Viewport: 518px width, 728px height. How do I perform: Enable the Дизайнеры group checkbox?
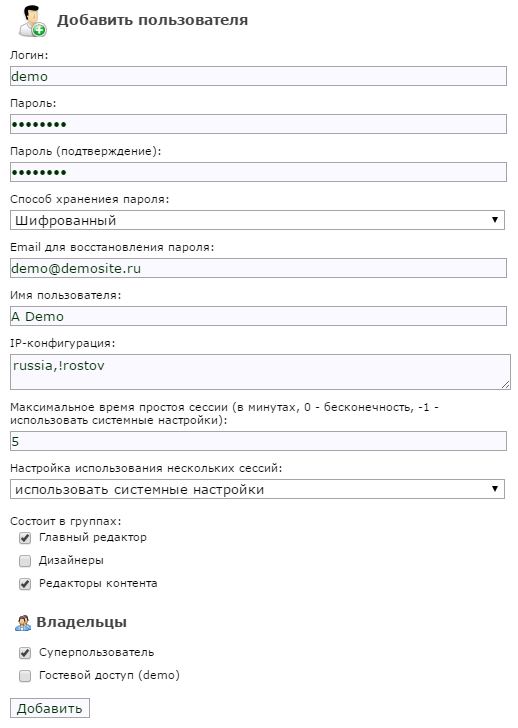pos(25,561)
